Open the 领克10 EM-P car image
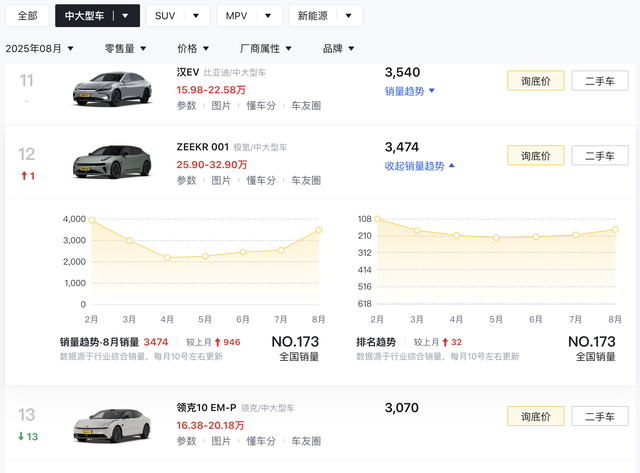The width and height of the screenshot is (640, 473). (x=110, y=425)
